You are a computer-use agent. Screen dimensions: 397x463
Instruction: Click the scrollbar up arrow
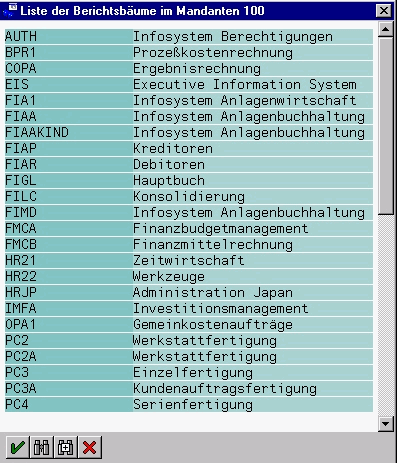pos(386,30)
